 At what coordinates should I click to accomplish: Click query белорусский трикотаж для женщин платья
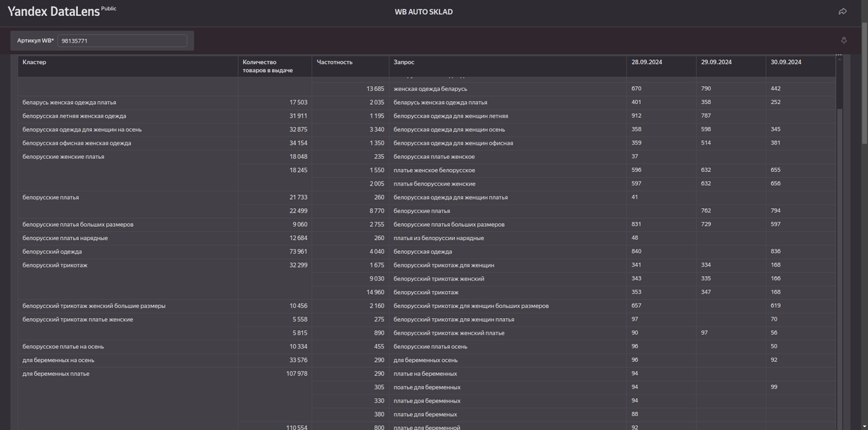pos(454,319)
